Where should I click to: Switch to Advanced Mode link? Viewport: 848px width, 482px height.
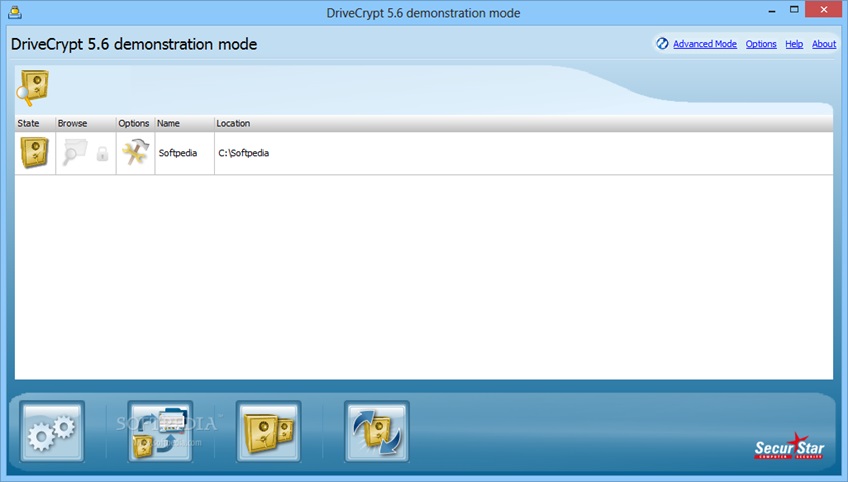coord(705,44)
